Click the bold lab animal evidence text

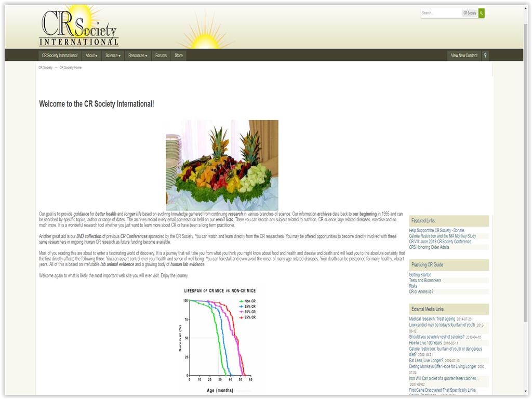click(x=116, y=264)
